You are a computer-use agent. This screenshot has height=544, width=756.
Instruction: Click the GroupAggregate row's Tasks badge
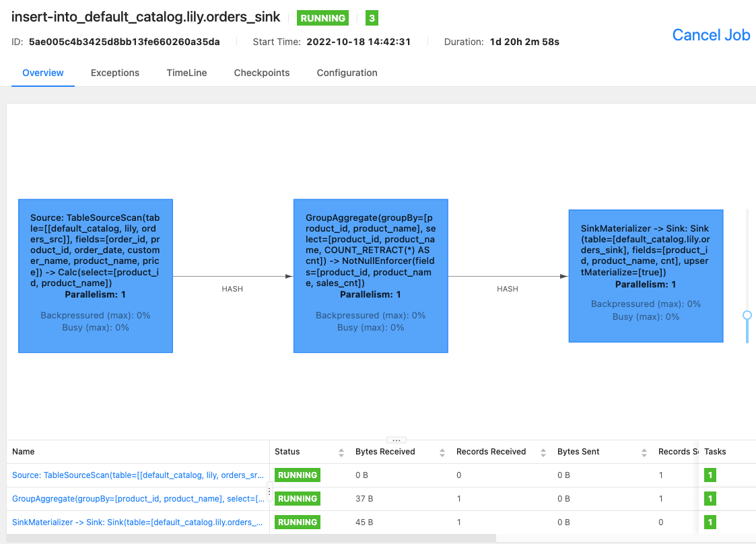710,499
